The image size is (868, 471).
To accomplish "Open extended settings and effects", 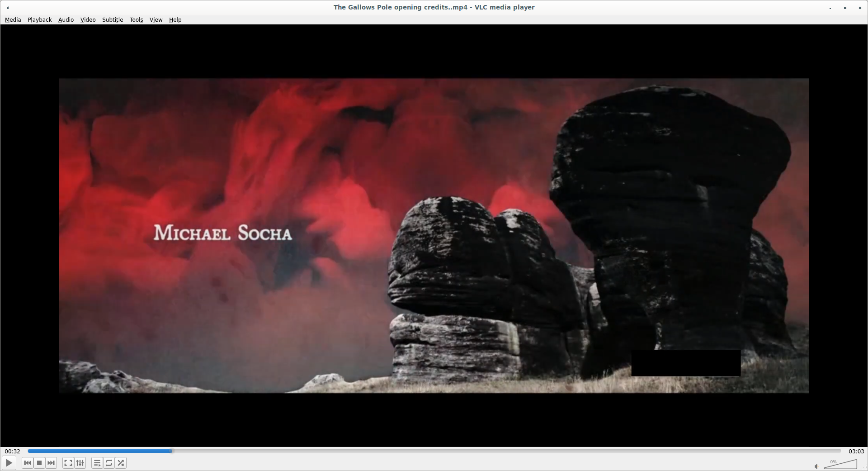I will [x=80, y=463].
